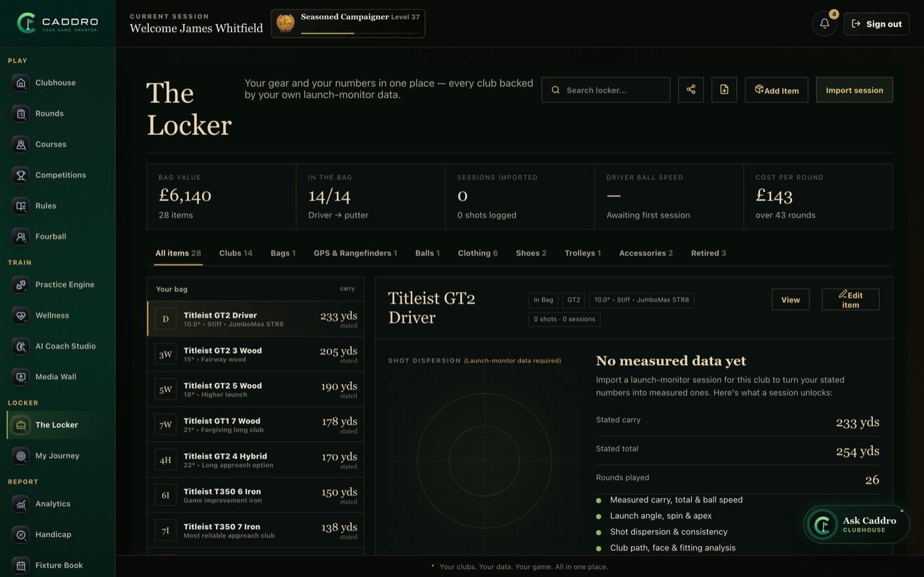Click the Search locker input field
Image resolution: width=924 pixels, height=577 pixels.
pos(606,90)
